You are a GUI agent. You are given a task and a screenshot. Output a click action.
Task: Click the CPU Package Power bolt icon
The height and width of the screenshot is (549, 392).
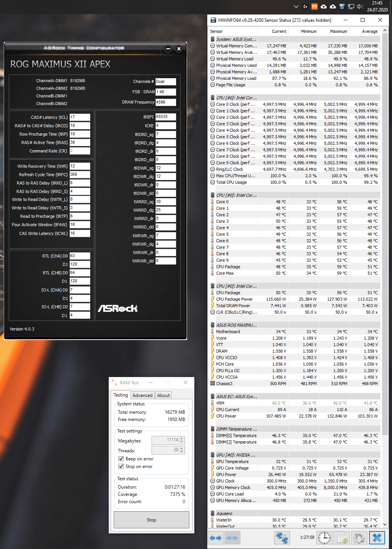pos(213,299)
